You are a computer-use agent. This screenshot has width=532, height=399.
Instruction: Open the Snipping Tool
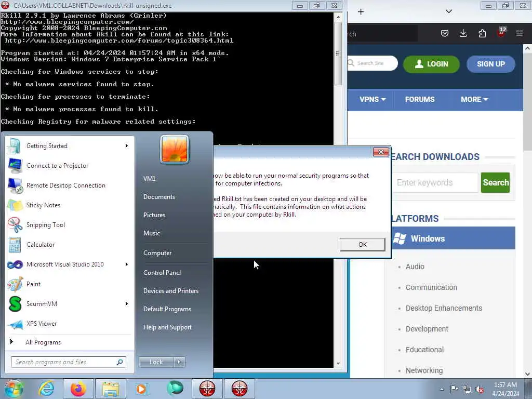pyautogui.click(x=70, y=224)
